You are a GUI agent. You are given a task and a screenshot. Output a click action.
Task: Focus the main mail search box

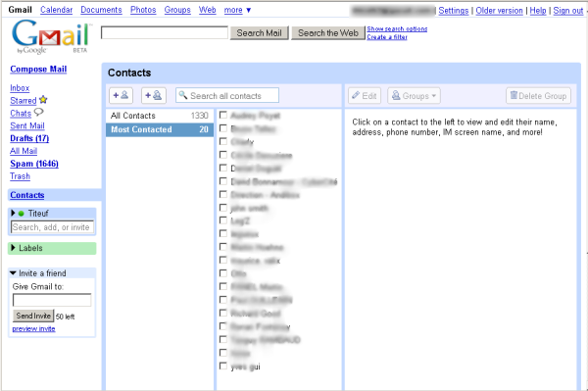pyautogui.click(x=165, y=32)
